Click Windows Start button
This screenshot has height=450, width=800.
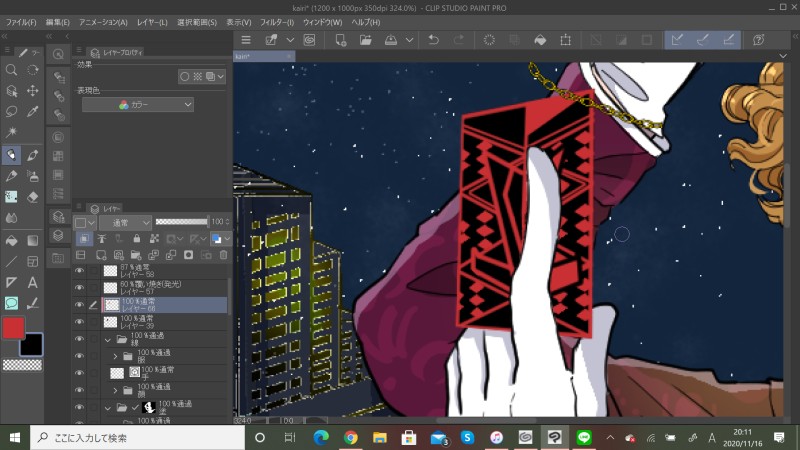(15, 438)
